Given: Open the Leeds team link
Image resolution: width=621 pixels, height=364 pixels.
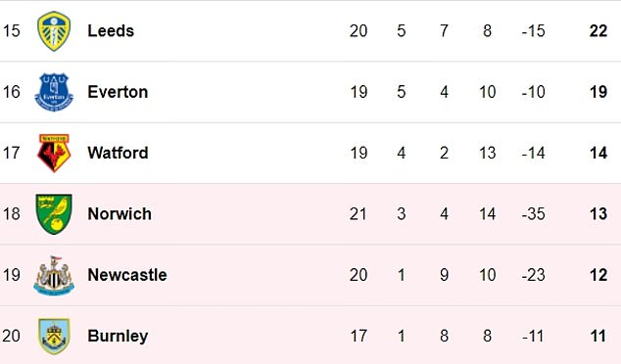Looking at the screenshot, I should (111, 31).
